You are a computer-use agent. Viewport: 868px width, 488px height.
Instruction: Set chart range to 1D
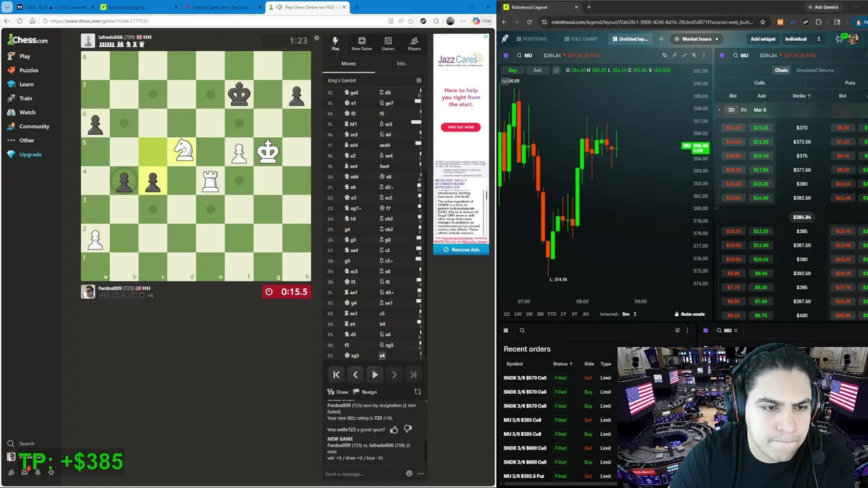pos(506,314)
